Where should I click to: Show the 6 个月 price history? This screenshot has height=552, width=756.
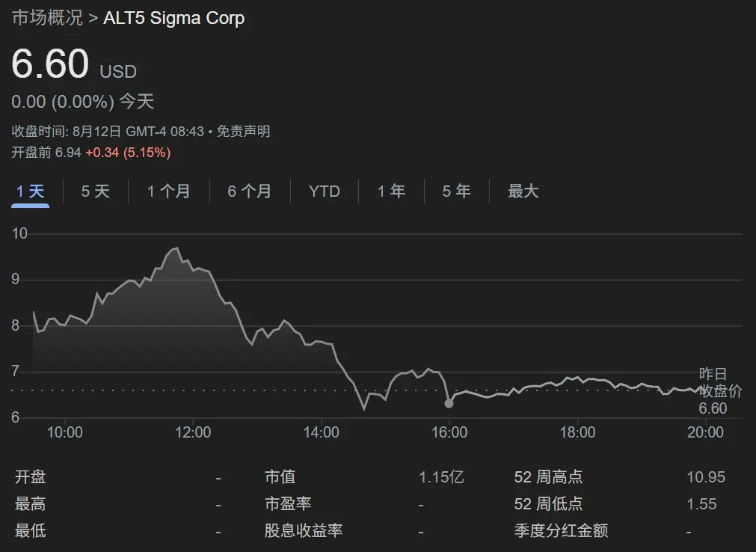pos(249,191)
